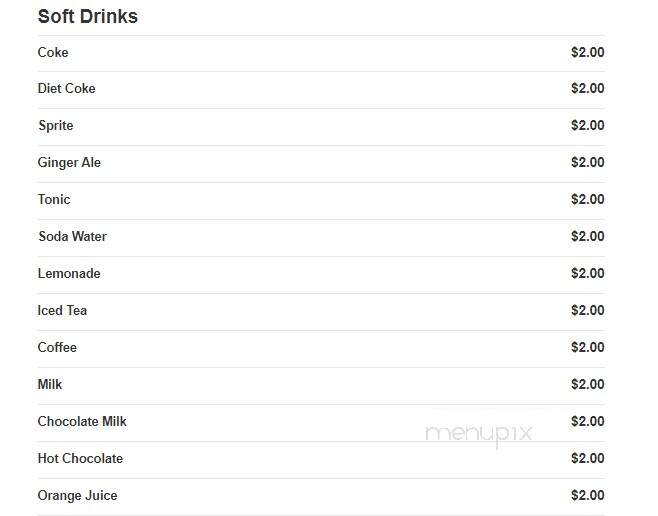The width and height of the screenshot is (658, 516).
Task: Click the Soda Water entry
Action: pos(72,236)
